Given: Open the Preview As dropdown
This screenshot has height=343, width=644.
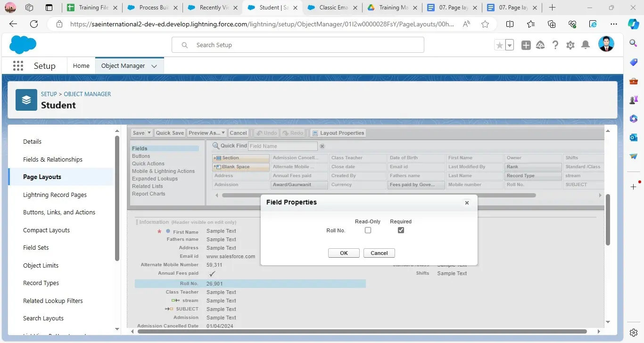Looking at the screenshot, I should [x=207, y=133].
